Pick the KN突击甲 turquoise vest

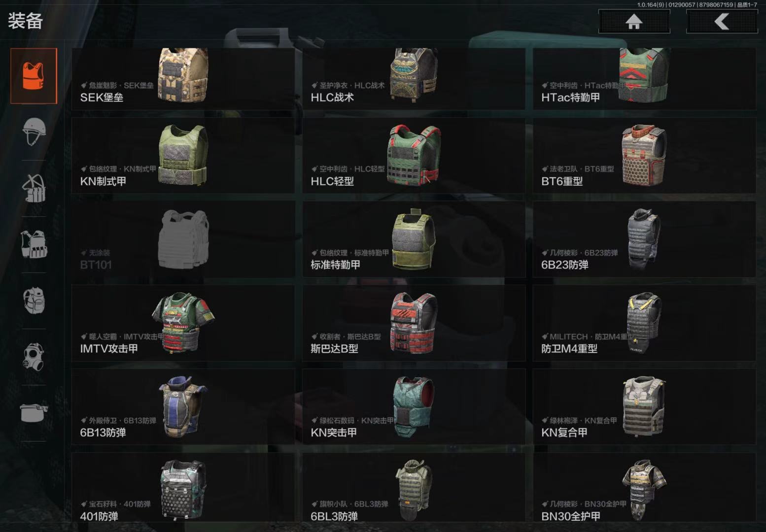414,407
